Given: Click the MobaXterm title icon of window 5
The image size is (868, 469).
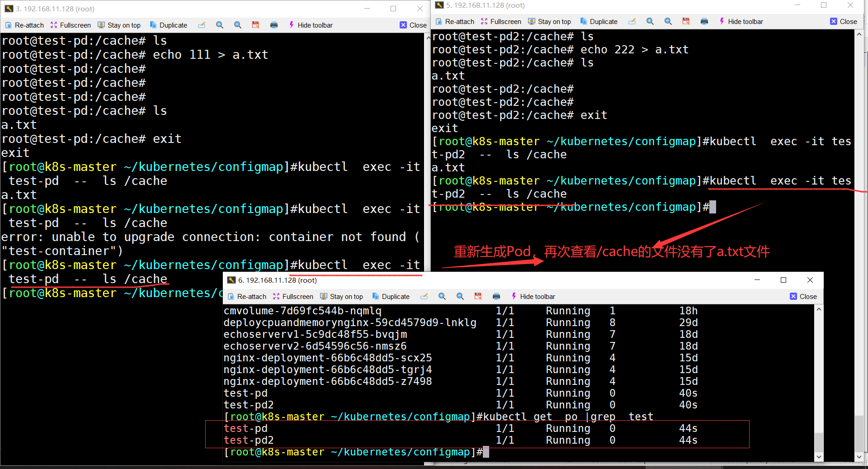Looking at the screenshot, I should click(439, 5).
